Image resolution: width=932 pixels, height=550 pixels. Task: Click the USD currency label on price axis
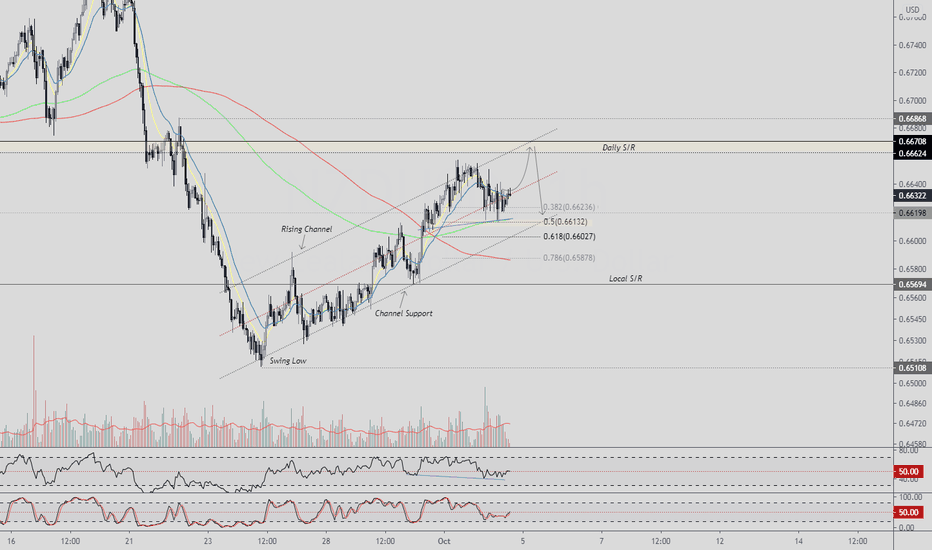(x=912, y=10)
